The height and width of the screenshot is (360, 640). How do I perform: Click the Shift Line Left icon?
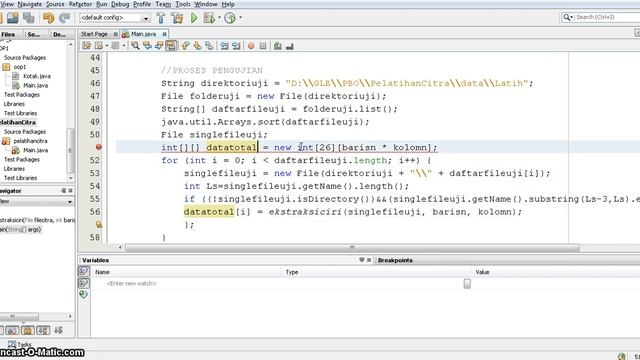pos(224,46)
